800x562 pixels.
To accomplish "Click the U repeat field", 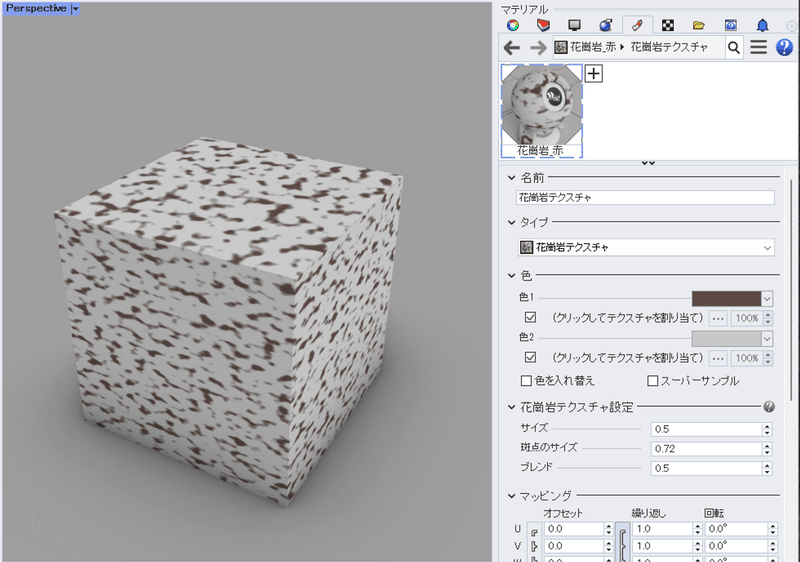I will coord(662,529).
